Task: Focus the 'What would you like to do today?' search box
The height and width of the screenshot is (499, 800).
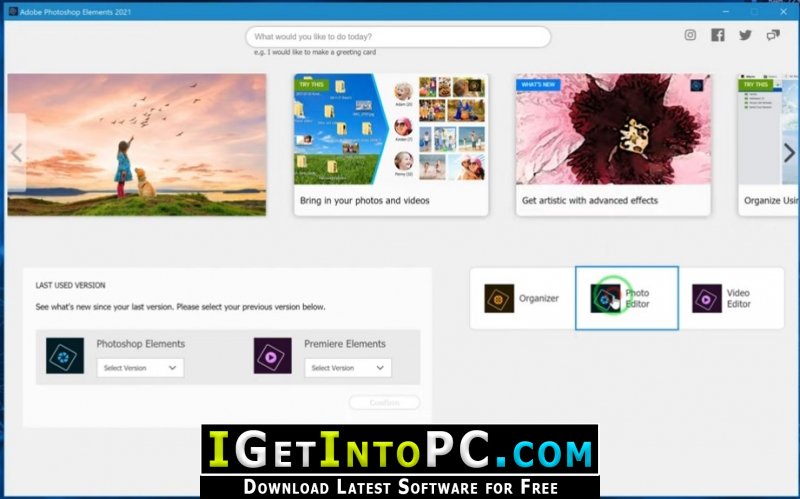Action: [398, 37]
